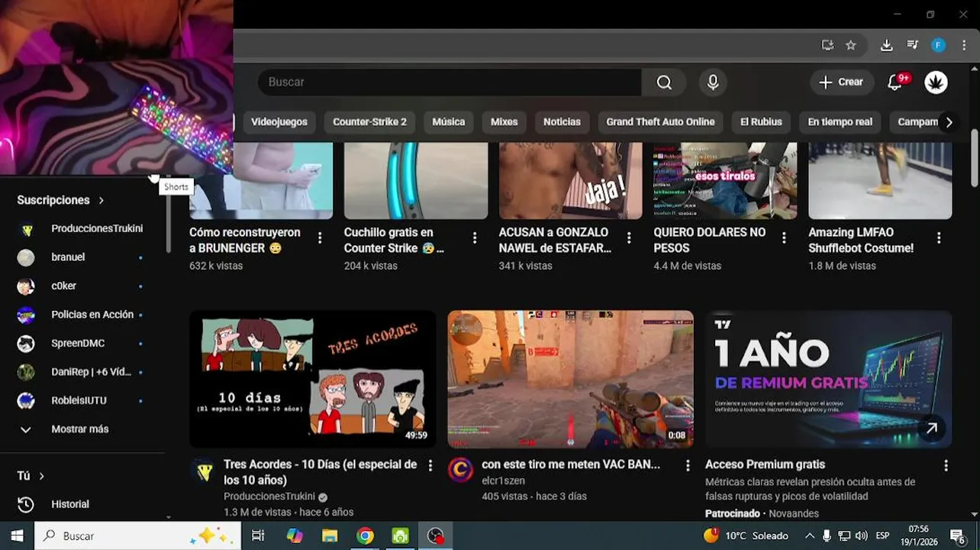Select the El Rubius chip
This screenshot has height=550, width=980.
click(761, 121)
